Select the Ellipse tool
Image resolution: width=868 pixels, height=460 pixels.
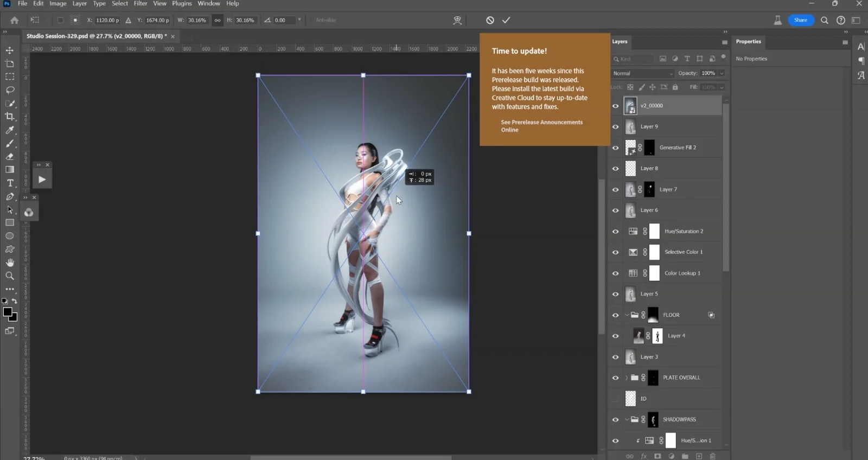tap(10, 236)
